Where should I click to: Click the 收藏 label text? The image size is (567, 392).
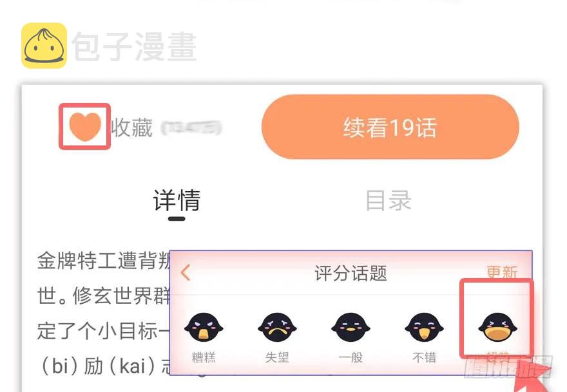131,127
